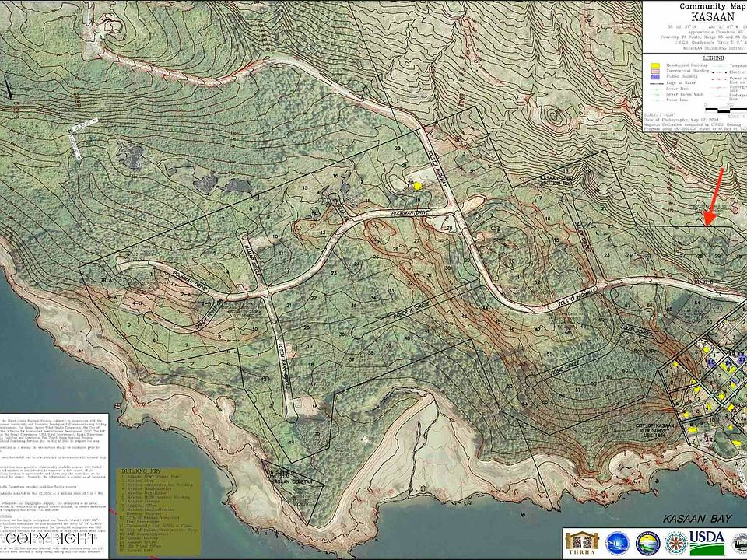Image resolution: width=747 pixels, height=560 pixels.
Task: Click the cul-de-sac circle at Roberta Circle's end
Action: [357, 332]
